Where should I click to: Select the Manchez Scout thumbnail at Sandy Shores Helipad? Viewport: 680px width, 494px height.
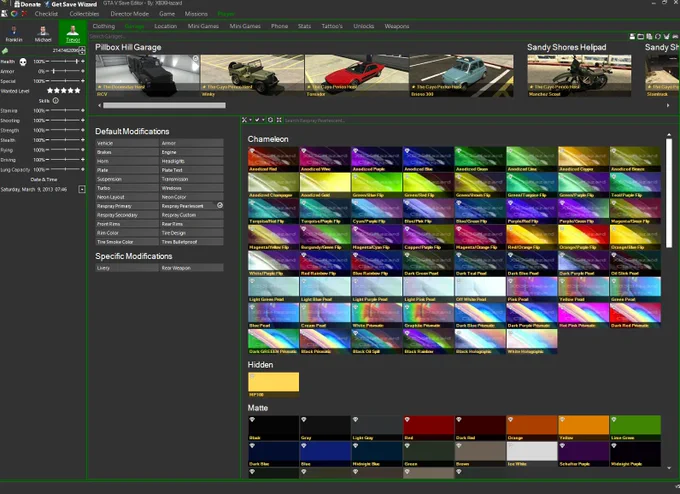(x=579, y=75)
